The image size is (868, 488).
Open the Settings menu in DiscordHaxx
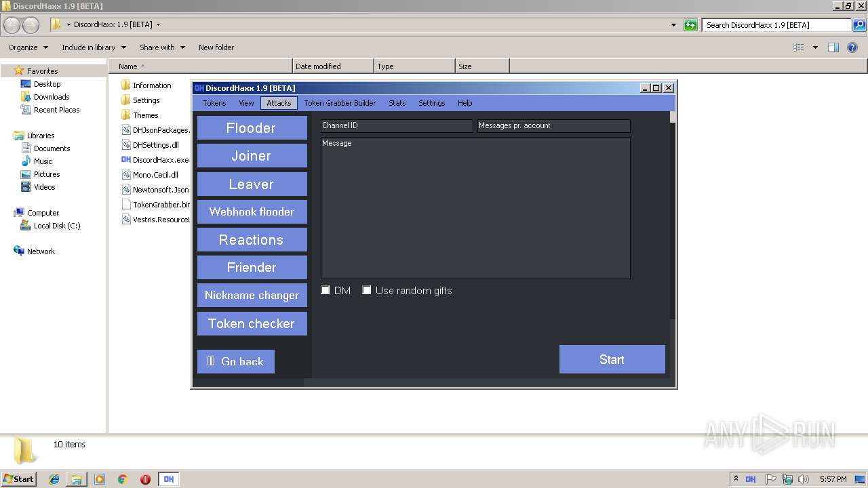click(x=432, y=103)
